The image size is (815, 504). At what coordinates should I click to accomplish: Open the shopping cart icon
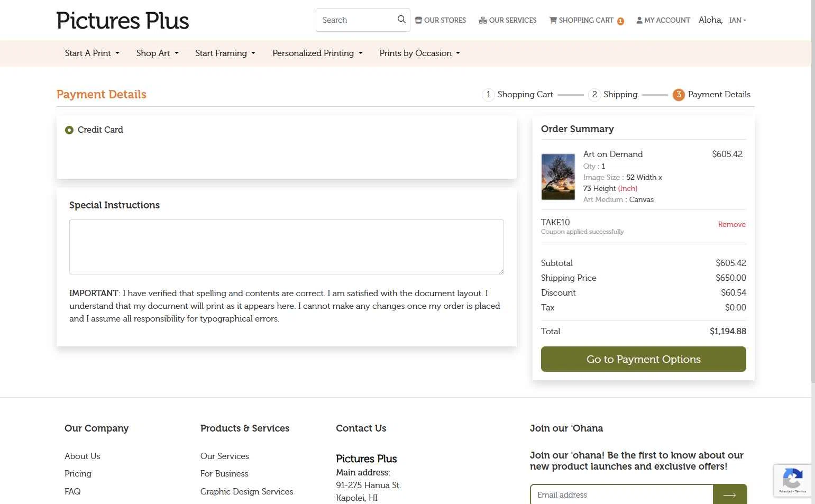click(553, 20)
